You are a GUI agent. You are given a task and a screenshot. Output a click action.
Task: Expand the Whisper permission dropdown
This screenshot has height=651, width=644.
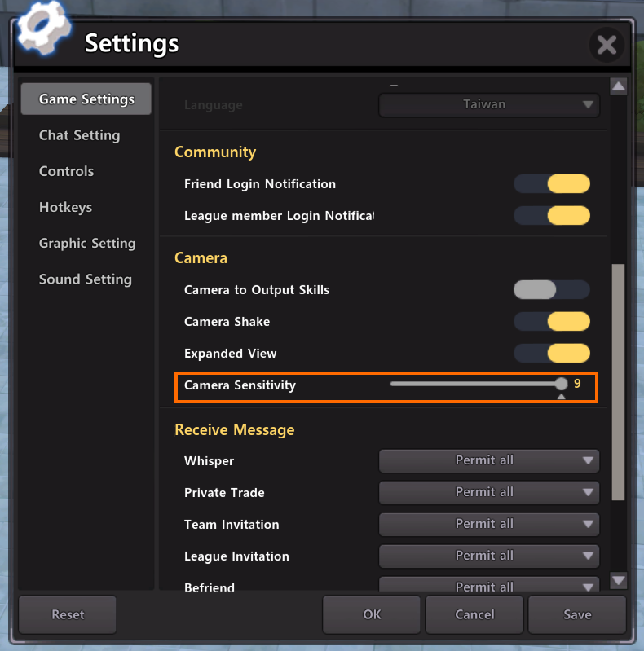coord(489,461)
